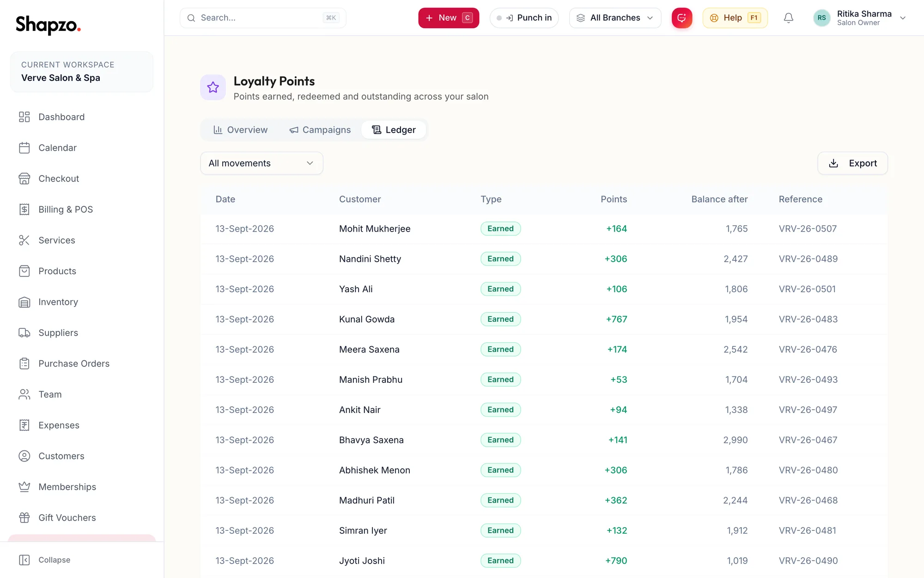Open the Billing & POS receipt icon
The width and height of the screenshot is (924, 578).
click(24, 209)
